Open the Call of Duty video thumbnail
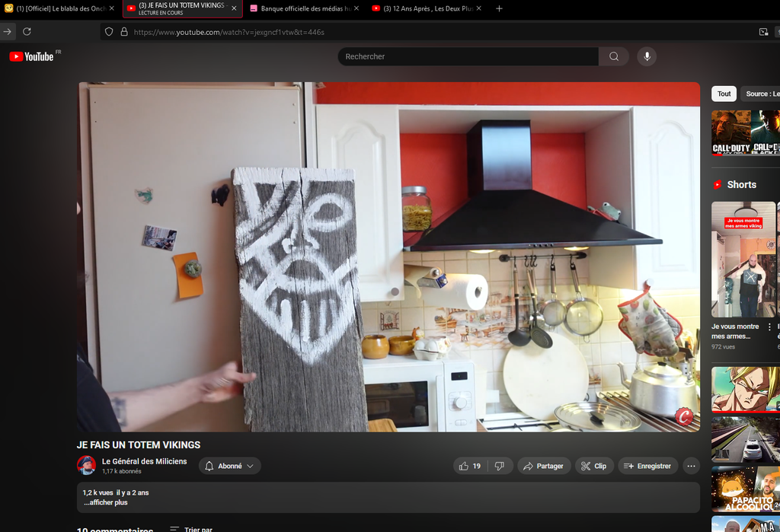 pos(731,133)
